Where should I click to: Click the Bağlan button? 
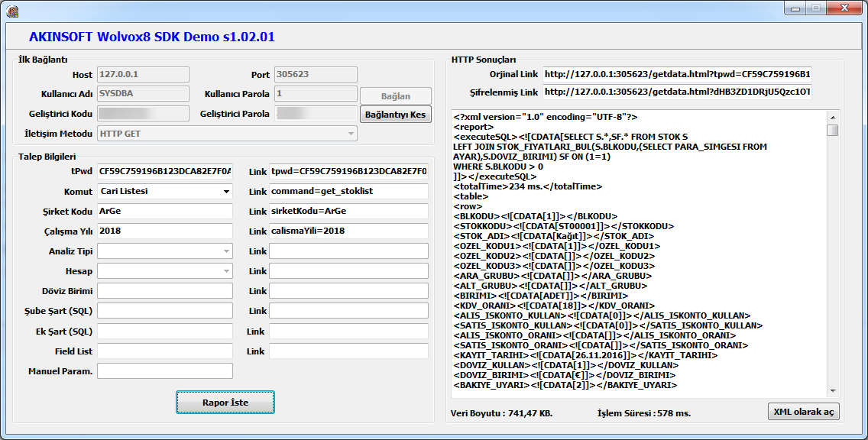pyautogui.click(x=395, y=95)
